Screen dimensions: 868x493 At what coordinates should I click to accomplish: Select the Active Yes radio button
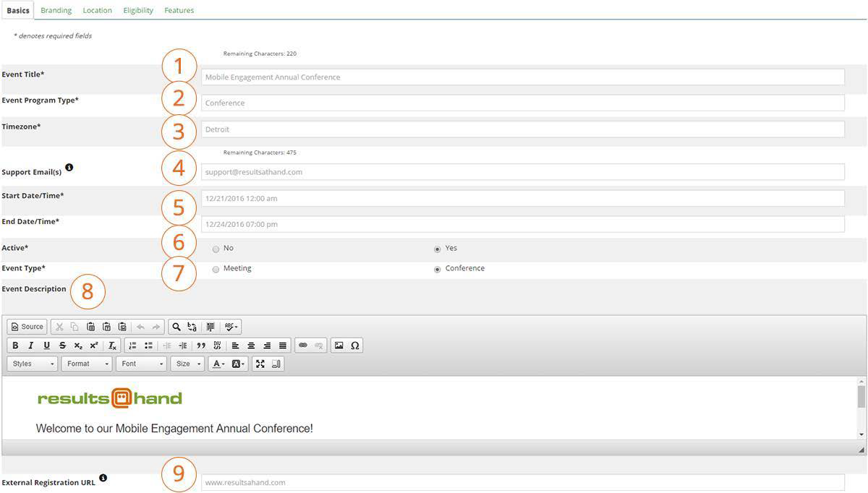[438, 249]
